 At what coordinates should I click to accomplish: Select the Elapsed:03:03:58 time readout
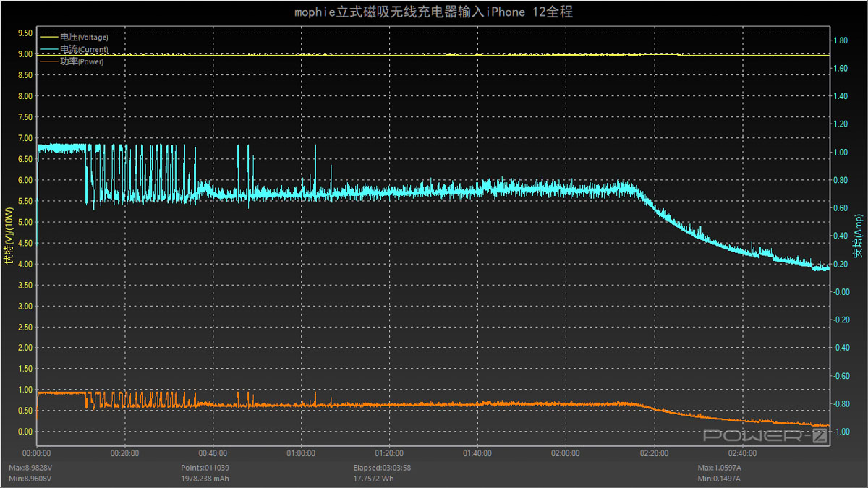coord(382,468)
